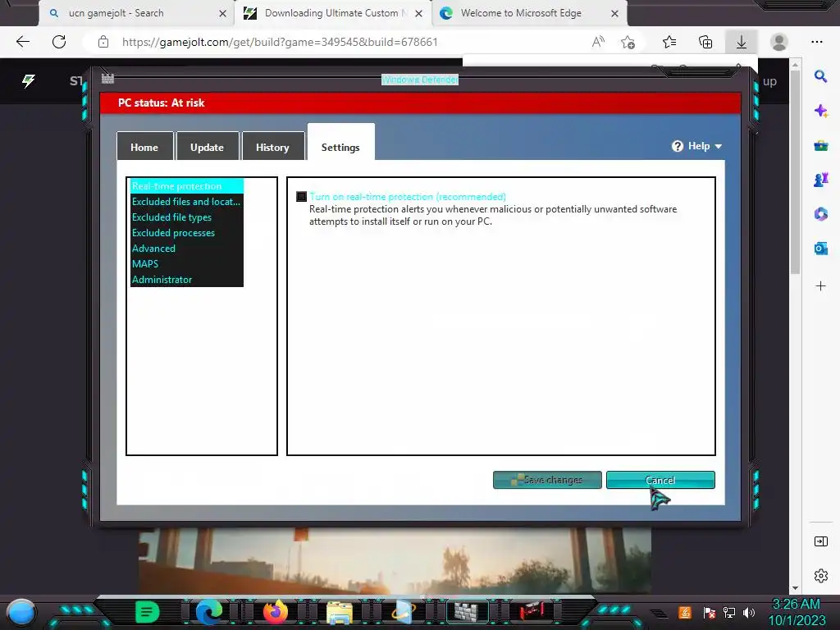Screen dimensions: 840x630
Task: Open Collections in Edge
Action: point(705,42)
